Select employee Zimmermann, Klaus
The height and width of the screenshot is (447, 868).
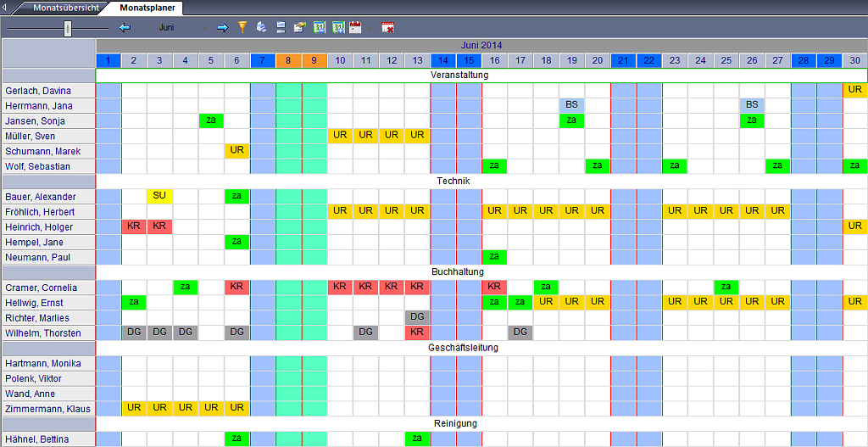48,409
